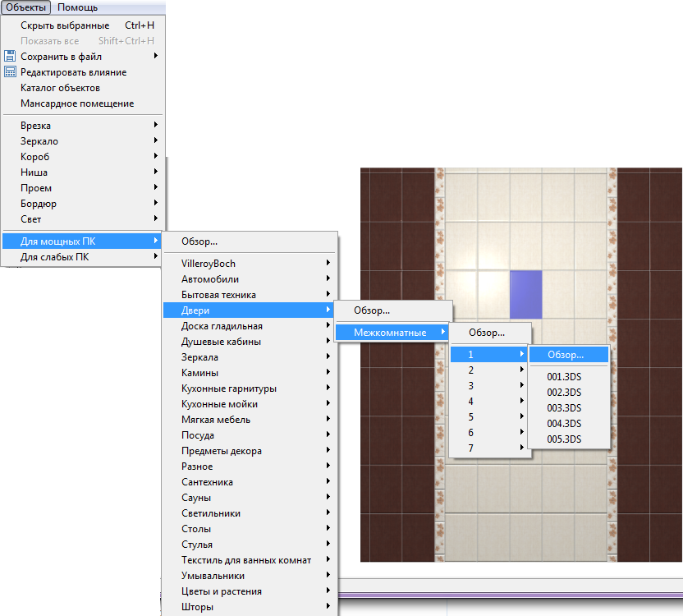This screenshot has height=616, width=683.
Task: Select the blue highlighted wall tile
Action: point(525,295)
